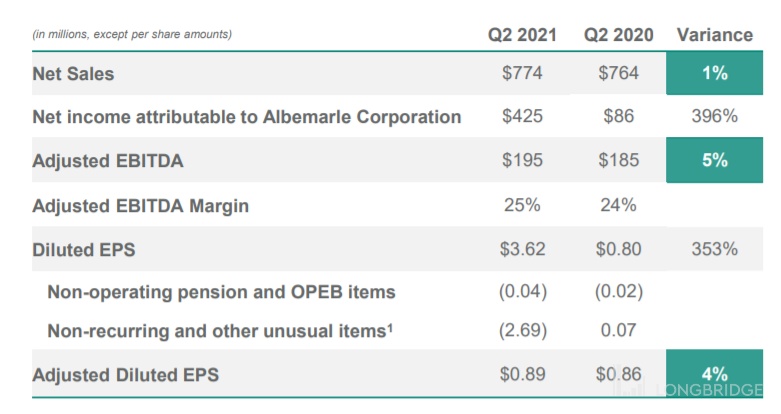Click the Adjusted EBITDA Margin label
This screenshot has width=781, height=414.
(140, 206)
